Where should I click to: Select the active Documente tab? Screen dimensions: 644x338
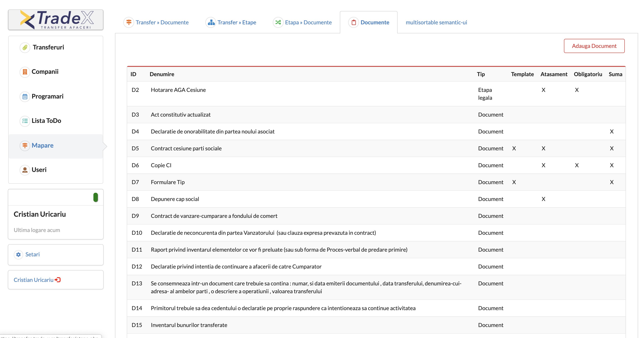[x=369, y=23]
